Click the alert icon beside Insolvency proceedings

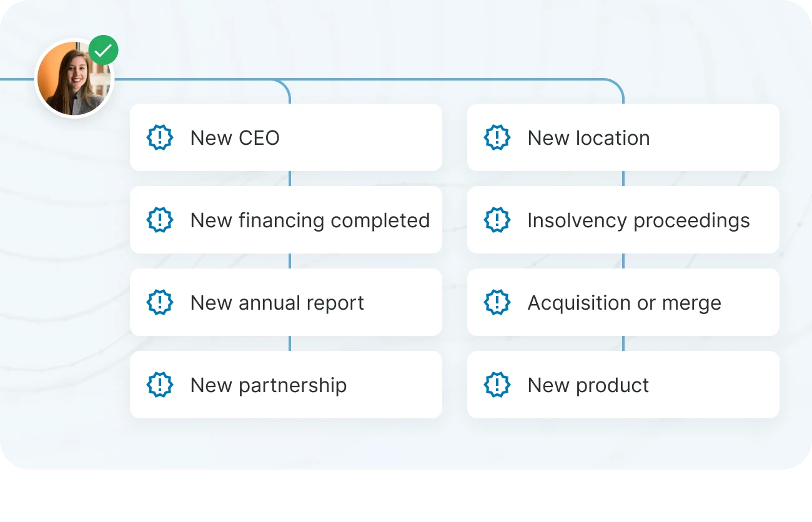click(x=497, y=220)
